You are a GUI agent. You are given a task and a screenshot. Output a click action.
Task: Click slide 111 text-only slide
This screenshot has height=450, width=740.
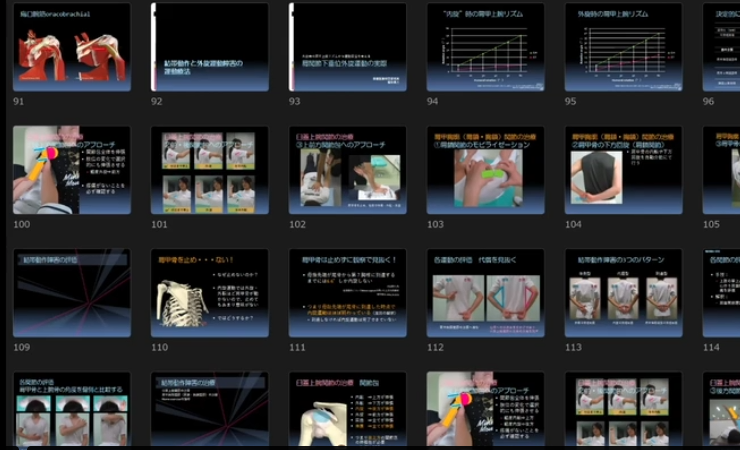click(x=347, y=293)
